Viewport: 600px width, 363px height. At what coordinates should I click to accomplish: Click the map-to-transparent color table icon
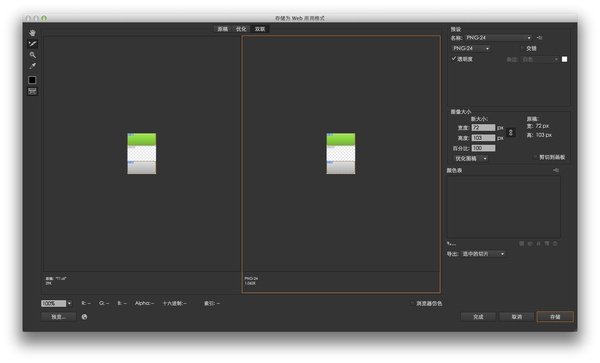[522, 244]
